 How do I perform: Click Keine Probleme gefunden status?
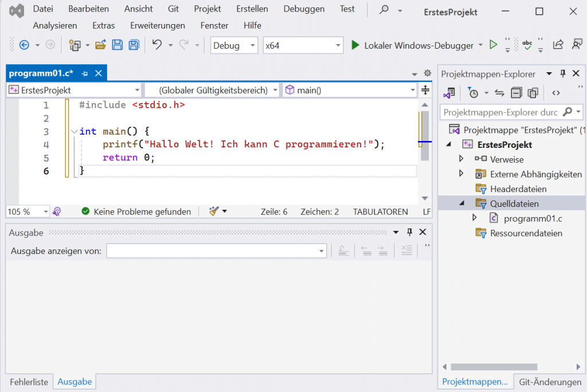pyautogui.click(x=136, y=211)
